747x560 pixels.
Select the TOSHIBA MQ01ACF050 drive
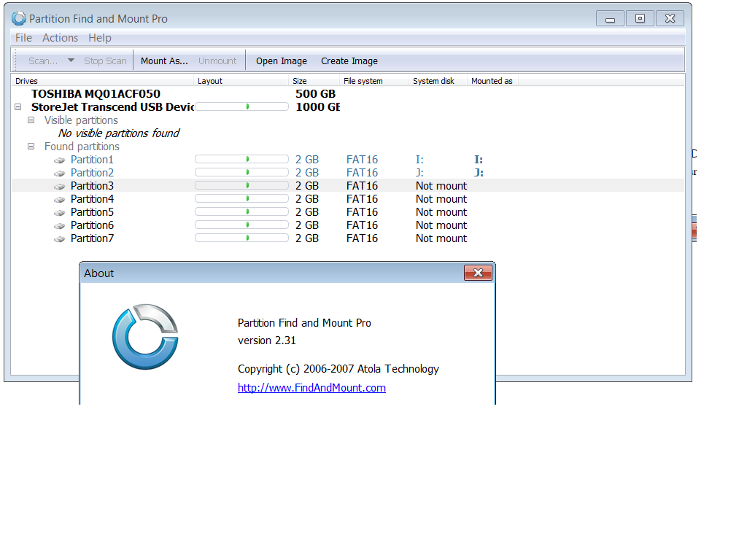[x=96, y=94]
